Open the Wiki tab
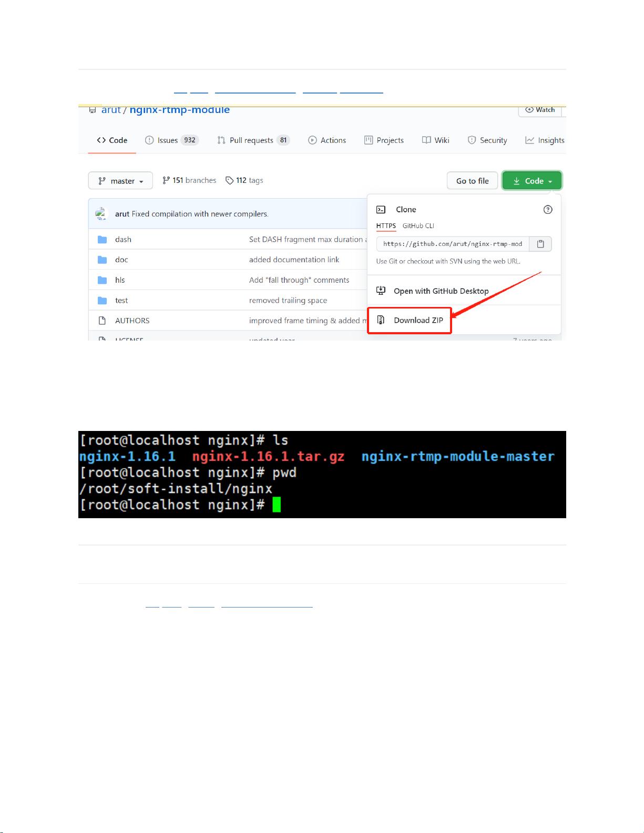The image size is (644, 833). tap(436, 140)
